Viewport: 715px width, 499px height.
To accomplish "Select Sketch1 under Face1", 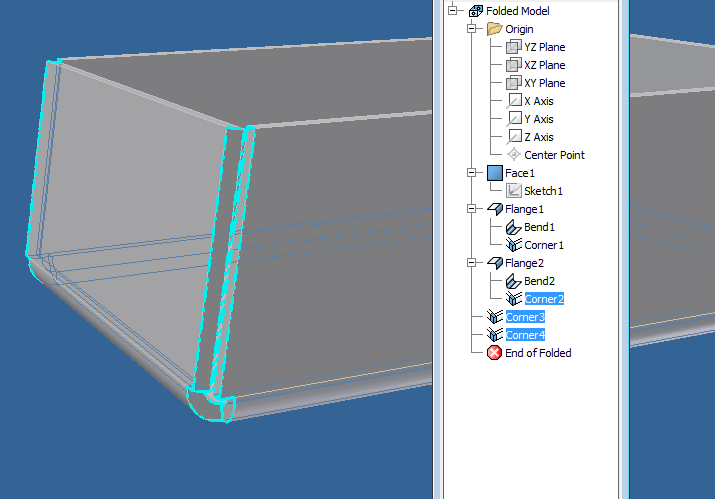I will coord(543,191).
